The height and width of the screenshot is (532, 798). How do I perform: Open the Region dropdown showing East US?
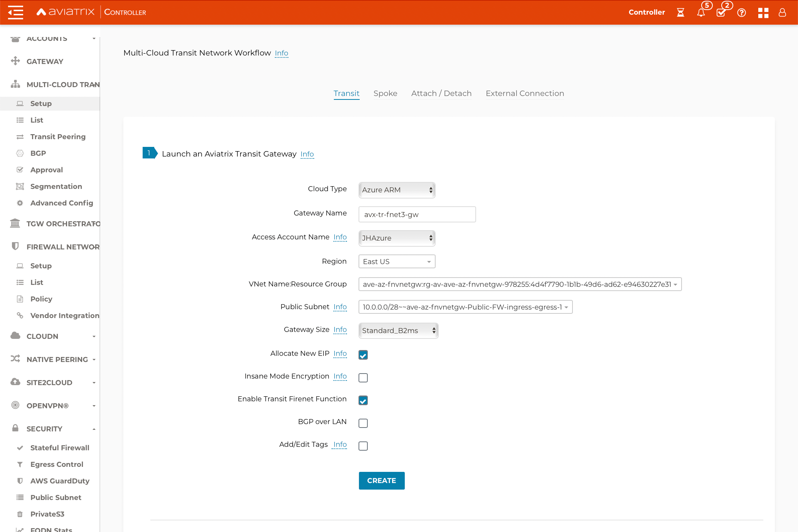pyautogui.click(x=397, y=261)
